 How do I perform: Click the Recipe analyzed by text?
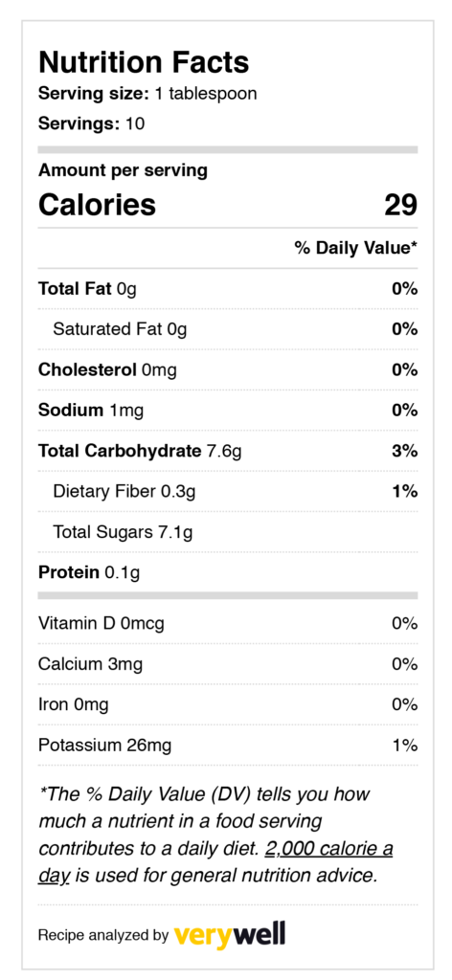103,936
